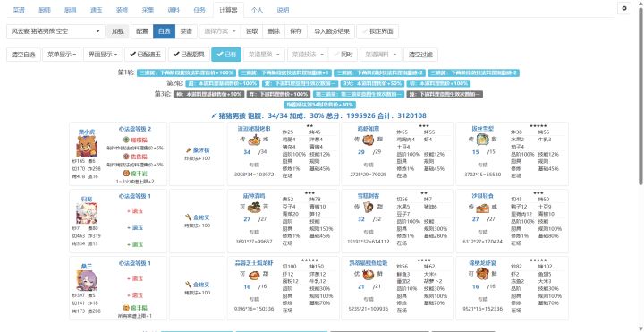The image size is (644, 332).
Task: Toggle the 锁定界面 lock option
Action: [377, 31]
